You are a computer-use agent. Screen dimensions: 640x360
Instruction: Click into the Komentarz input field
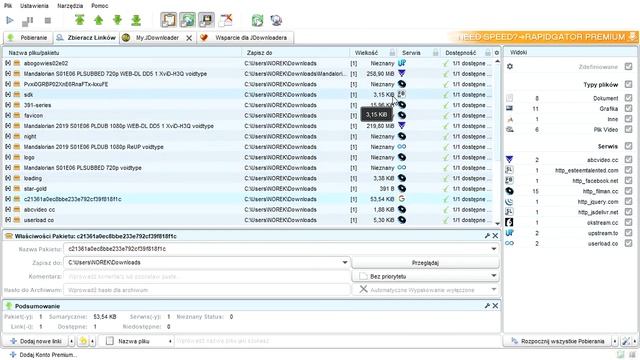(x=207, y=276)
